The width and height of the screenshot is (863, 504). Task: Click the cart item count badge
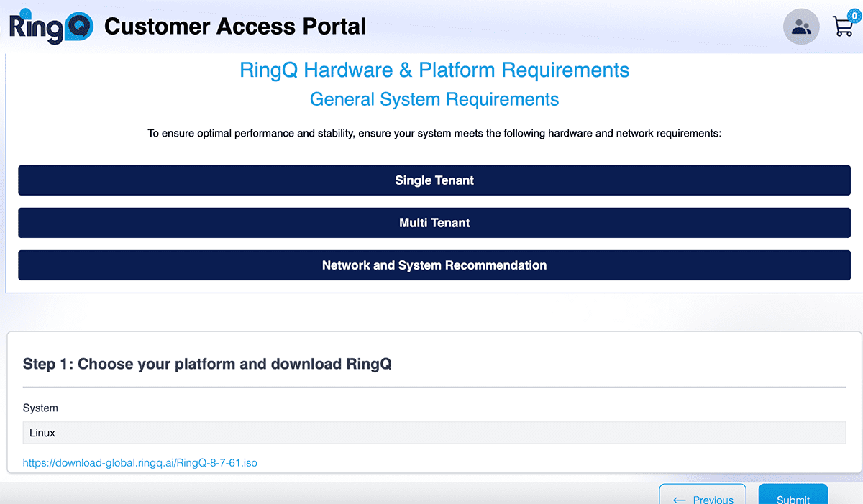tap(854, 15)
